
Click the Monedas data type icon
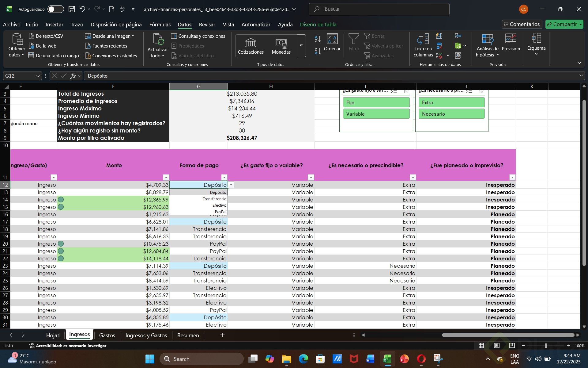pos(281,43)
